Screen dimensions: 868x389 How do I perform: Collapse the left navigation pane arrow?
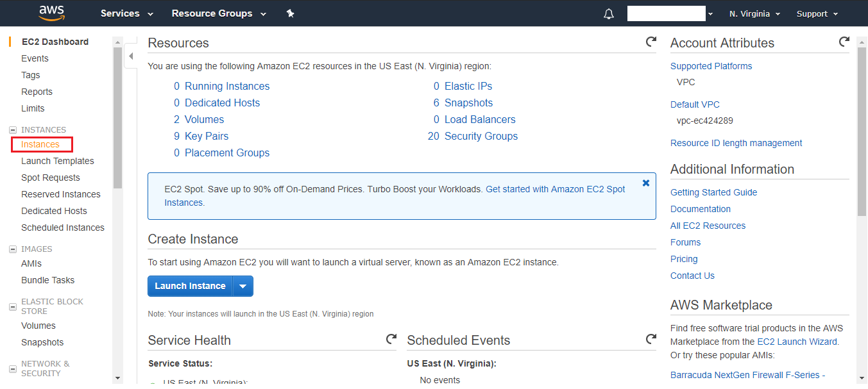(131, 56)
